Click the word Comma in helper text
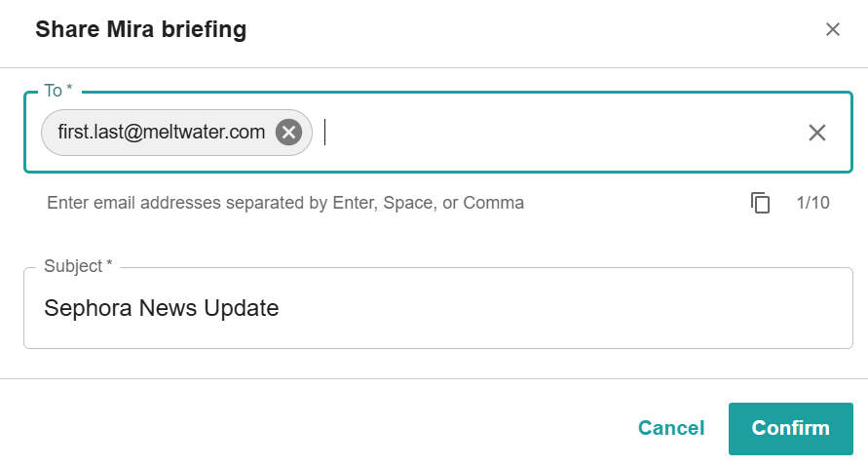Image resolution: width=868 pixels, height=467 pixels. [493, 203]
